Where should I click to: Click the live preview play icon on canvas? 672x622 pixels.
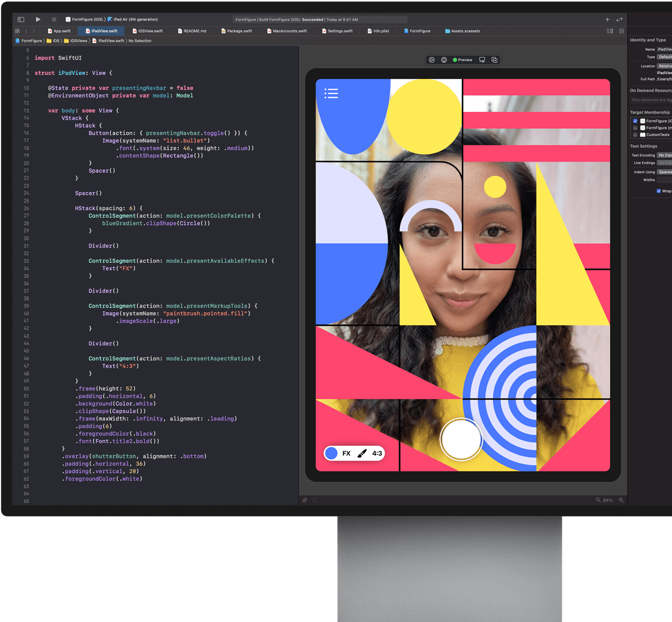point(432,60)
